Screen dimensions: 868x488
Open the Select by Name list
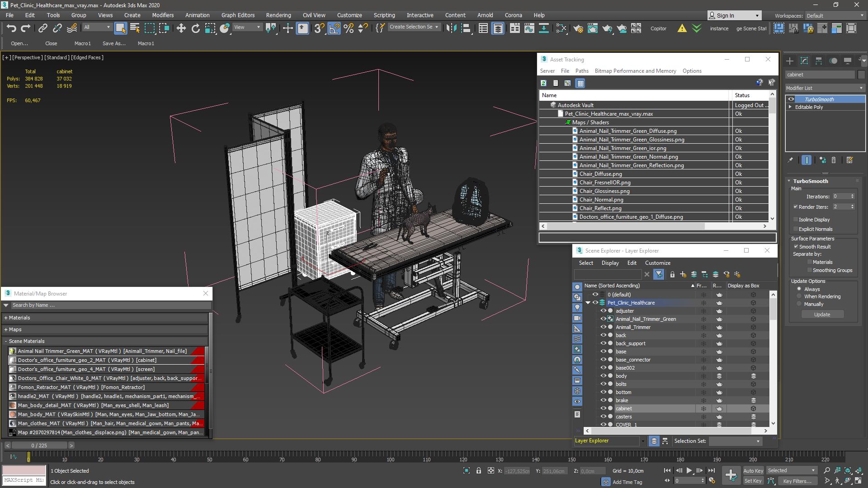point(135,28)
